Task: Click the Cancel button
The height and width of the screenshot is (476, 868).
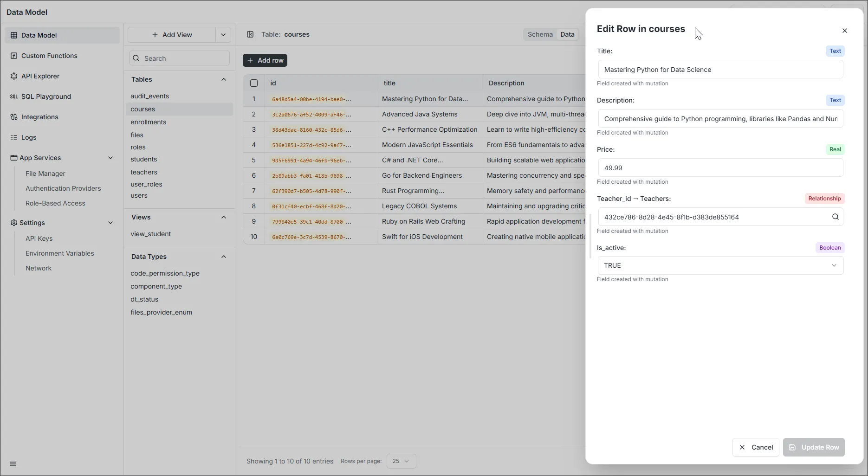Action: pos(756,447)
